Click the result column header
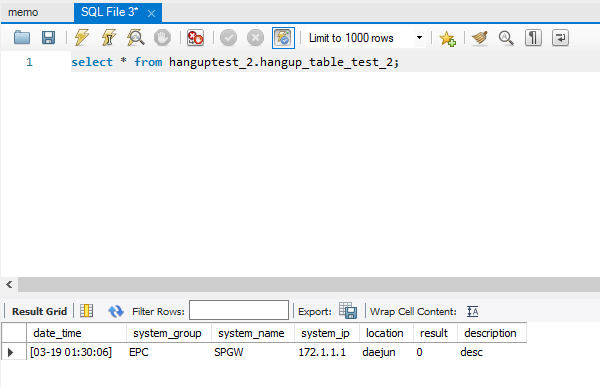 point(435,333)
